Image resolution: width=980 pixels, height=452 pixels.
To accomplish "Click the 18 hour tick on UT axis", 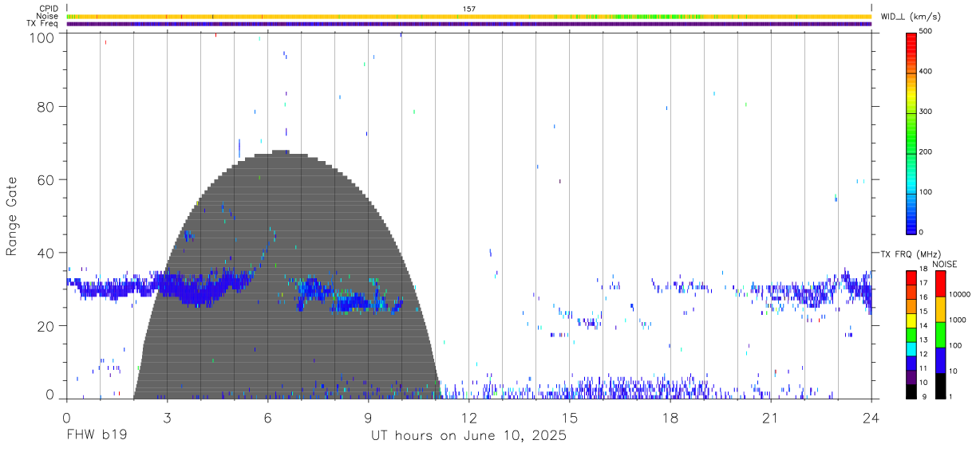I will (670, 418).
